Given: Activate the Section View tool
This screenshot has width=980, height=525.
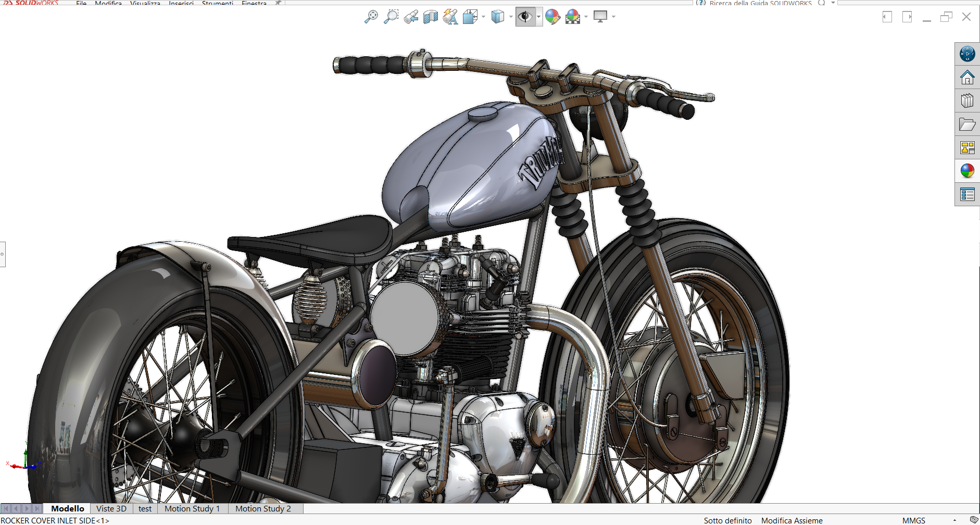Looking at the screenshot, I should pos(431,17).
